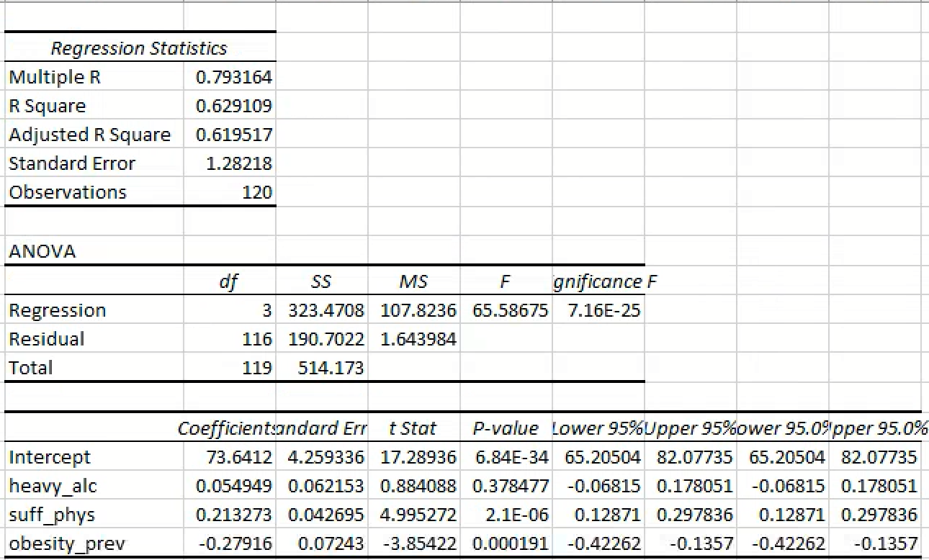This screenshot has width=929, height=560.
Task: Select the Multiple R value 0.793164
Action: point(234,77)
